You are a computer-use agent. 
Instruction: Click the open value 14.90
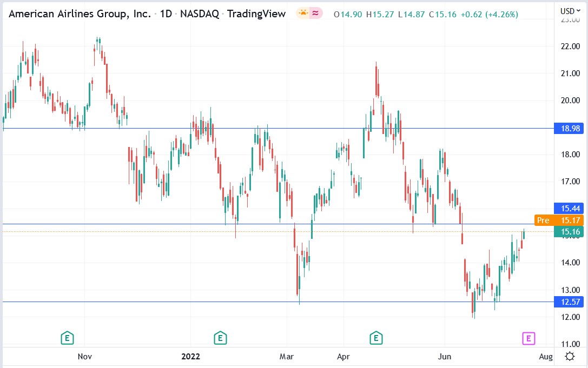[x=351, y=15]
